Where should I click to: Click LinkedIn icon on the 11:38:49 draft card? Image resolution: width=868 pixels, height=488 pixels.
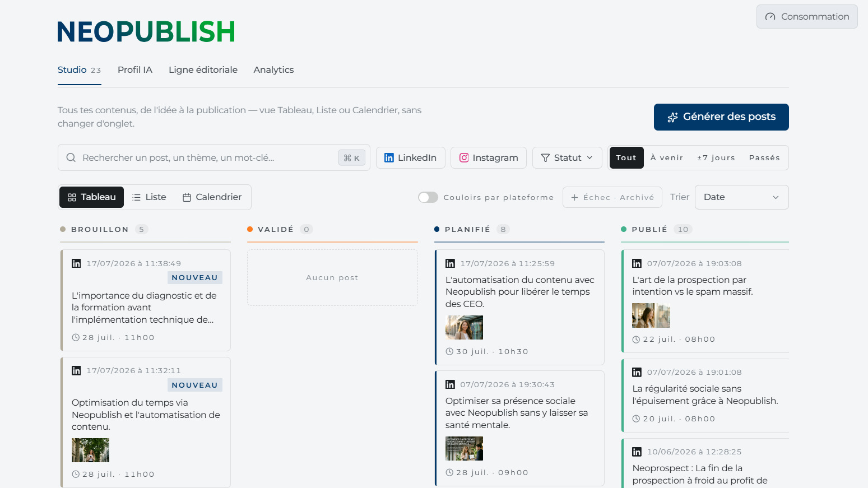pos(76,263)
